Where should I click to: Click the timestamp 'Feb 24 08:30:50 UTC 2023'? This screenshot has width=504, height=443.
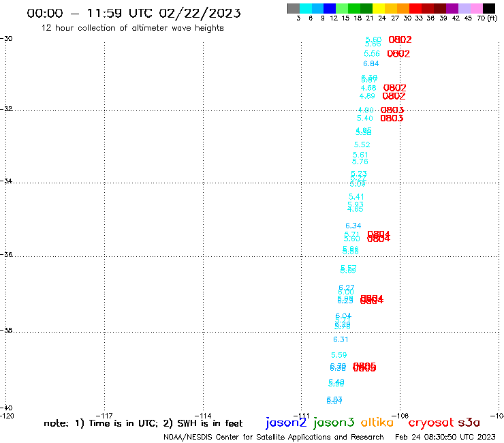pyautogui.click(x=445, y=437)
